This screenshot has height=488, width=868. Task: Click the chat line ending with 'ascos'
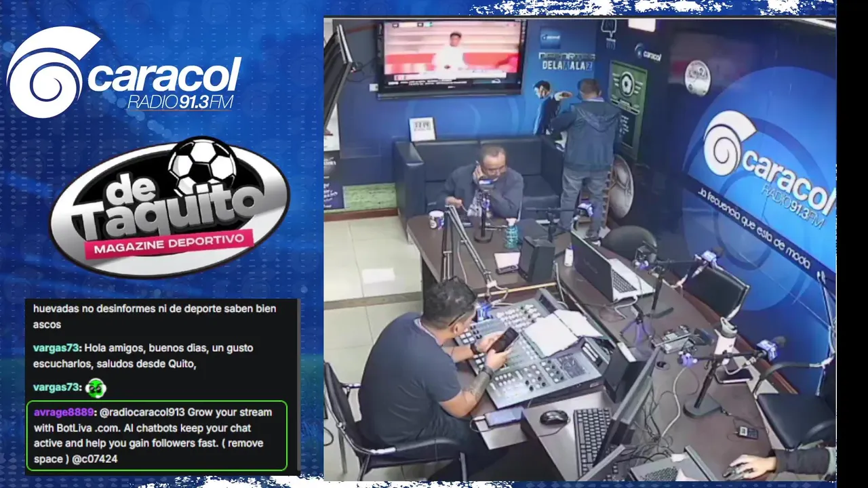pyautogui.click(x=155, y=317)
